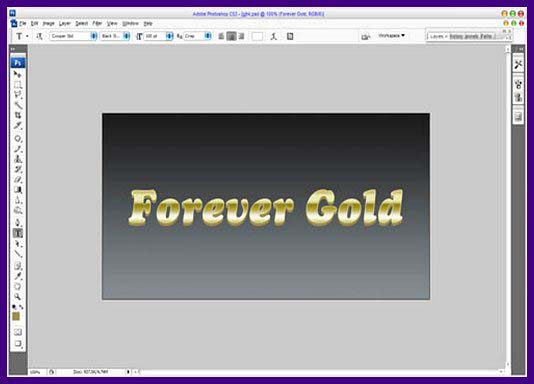Click the Forever Gold text on canvas
The height and width of the screenshot is (384, 534).
266,208
